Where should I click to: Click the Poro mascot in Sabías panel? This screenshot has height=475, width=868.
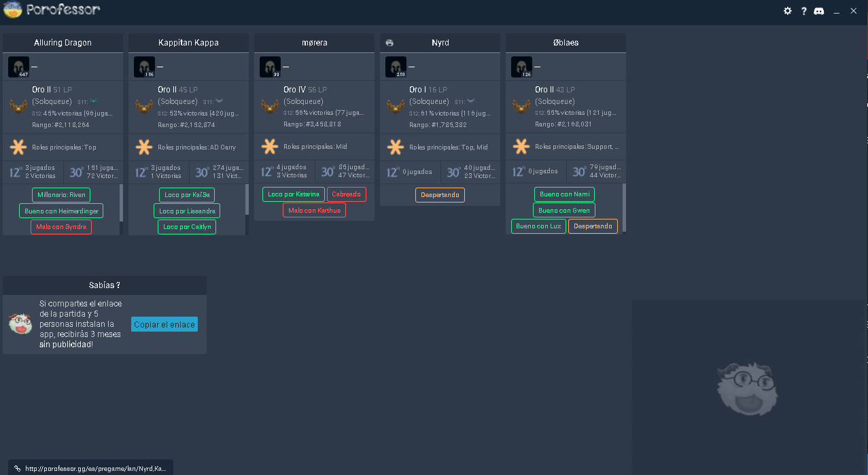pyautogui.click(x=20, y=324)
